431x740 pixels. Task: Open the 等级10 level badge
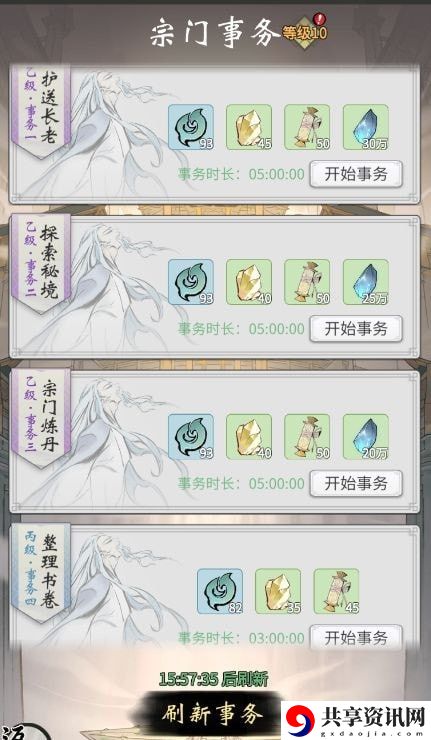(305, 32)
